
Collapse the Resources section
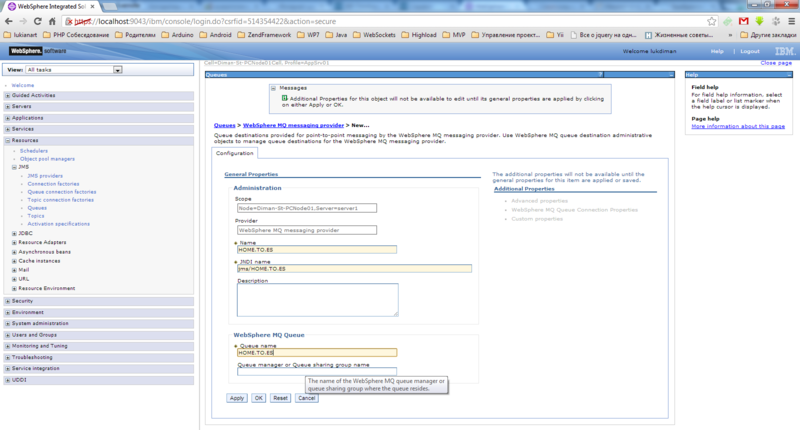7,140
